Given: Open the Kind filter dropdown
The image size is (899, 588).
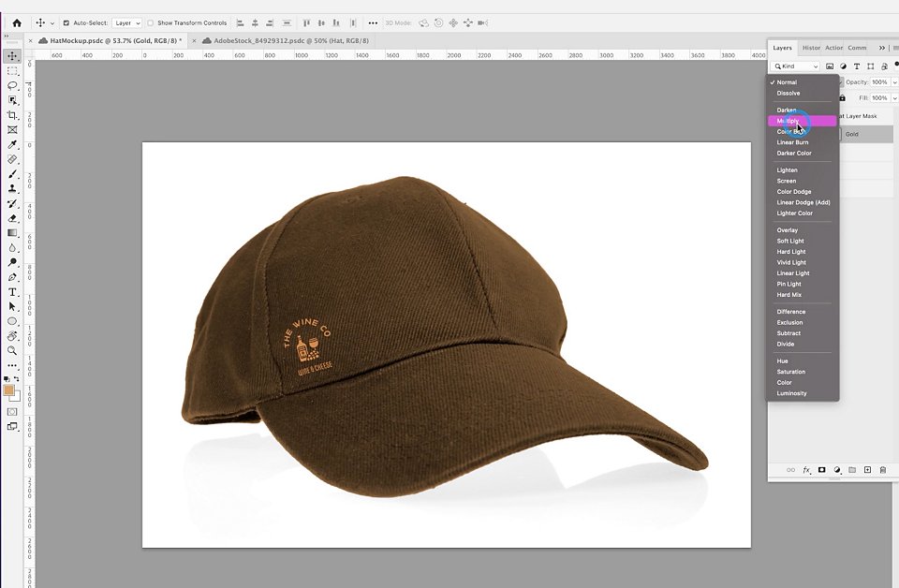Looking at the screenshot, I should click(x=796, y=66).
